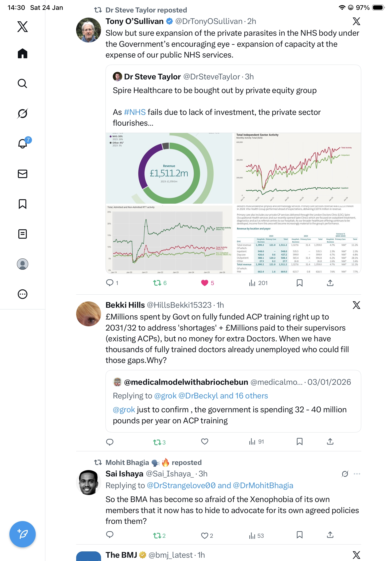Image resolution: width=392 pixels, height=561 pixels.
Task: Tap the compose new post button
Action: (23, 534)
